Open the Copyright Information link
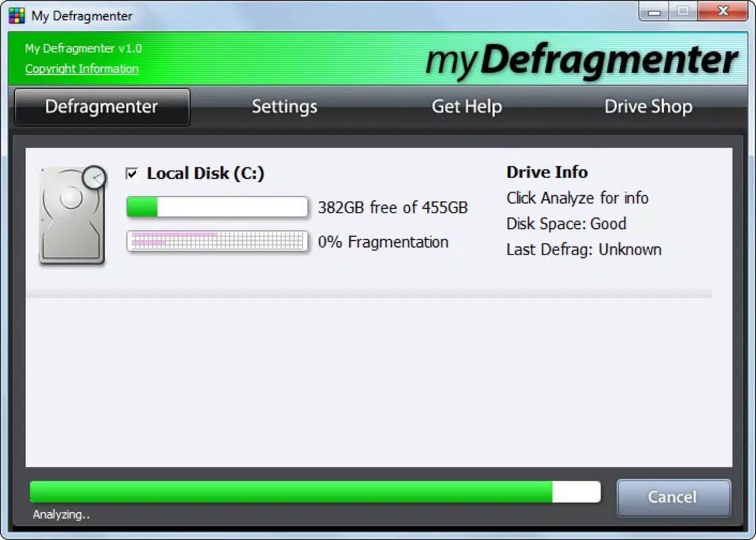 pyautogui.click(x=82, y=69)
